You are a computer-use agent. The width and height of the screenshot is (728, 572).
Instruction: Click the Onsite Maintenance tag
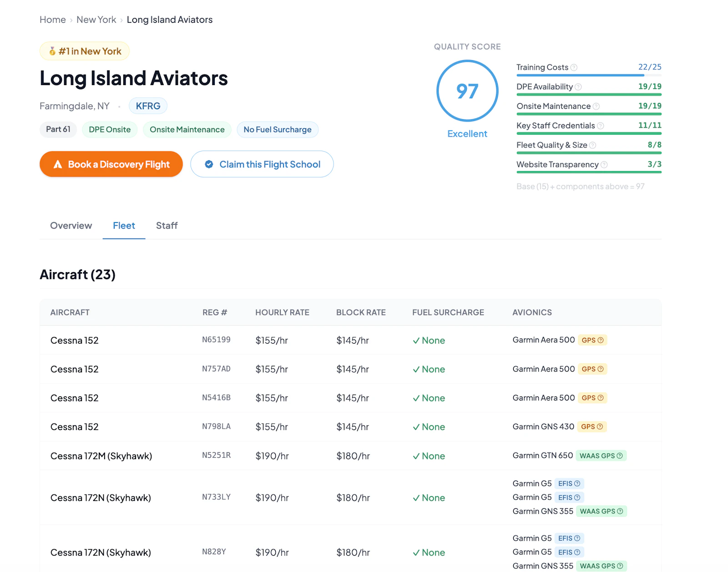(x=187, y=130)
